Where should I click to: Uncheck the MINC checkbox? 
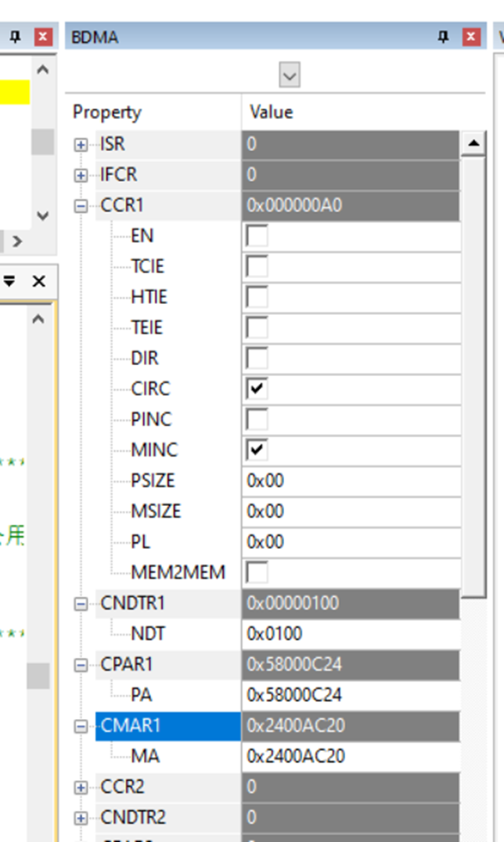coord(257,450)
